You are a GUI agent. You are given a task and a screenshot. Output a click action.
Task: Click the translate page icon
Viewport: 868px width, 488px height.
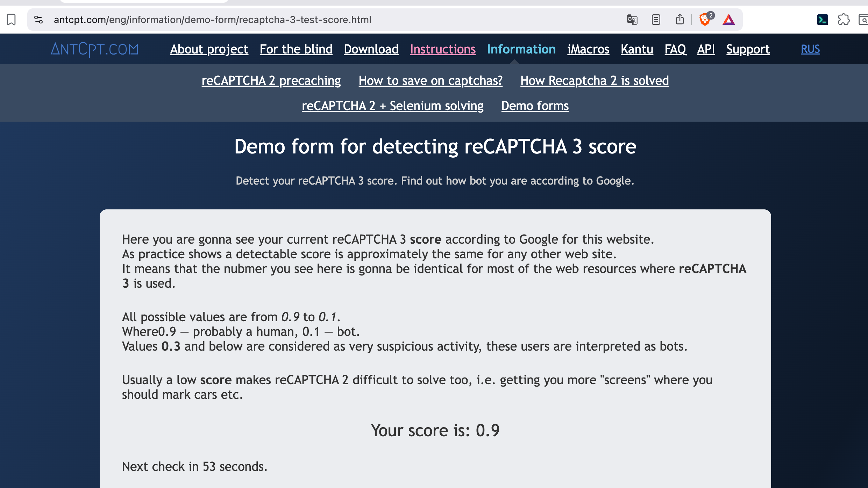(x=632, y=20)
